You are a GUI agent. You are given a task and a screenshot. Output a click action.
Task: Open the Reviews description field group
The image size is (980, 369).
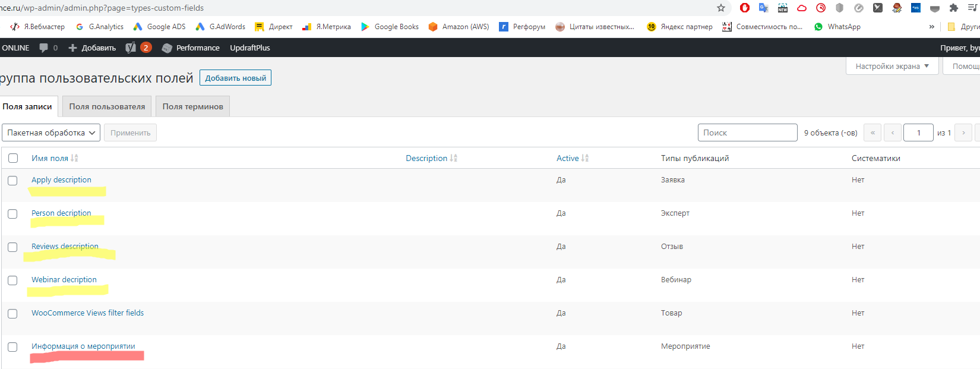point(65,246)
